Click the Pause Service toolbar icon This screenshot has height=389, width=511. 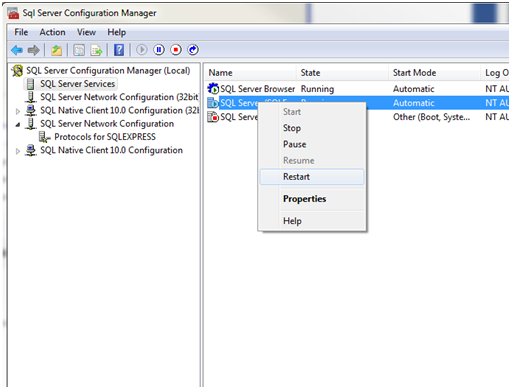[159, 50]
